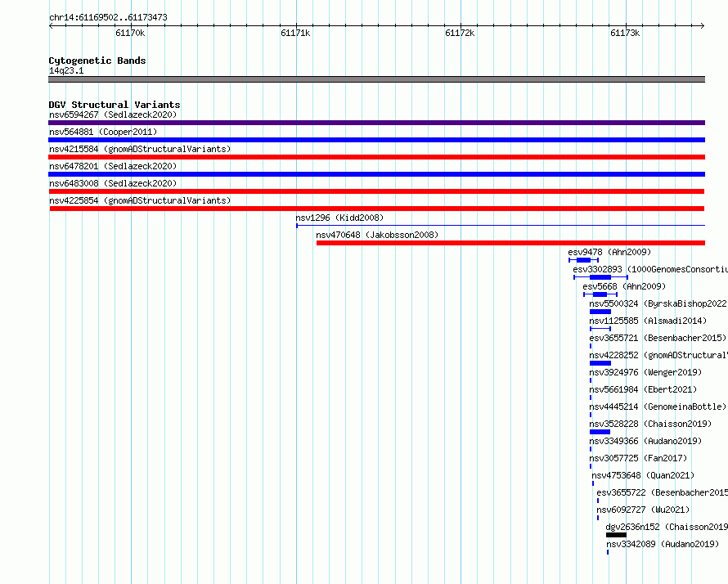Open esv3302893 1000GenomesConsortium variant label
Viewport: 728px width, 584px height.
650,269
